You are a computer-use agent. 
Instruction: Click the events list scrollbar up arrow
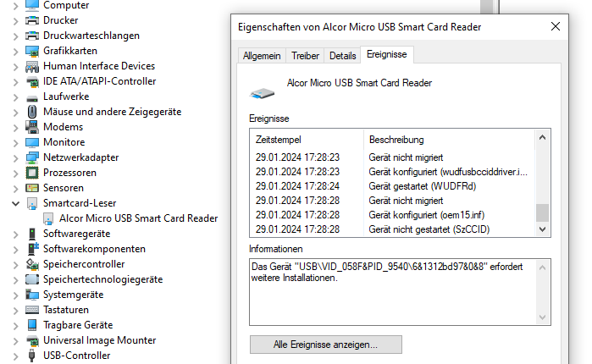tap(543, 138)
